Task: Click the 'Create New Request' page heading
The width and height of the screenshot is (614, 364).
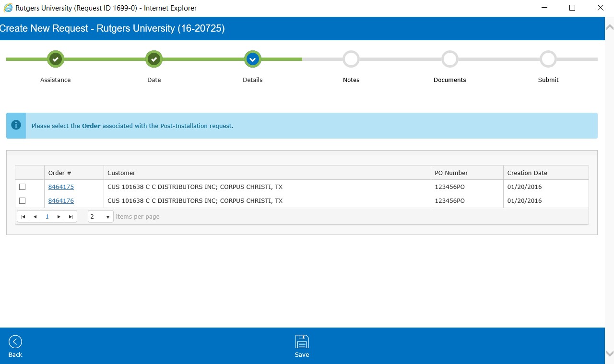Action: point(112,28)
